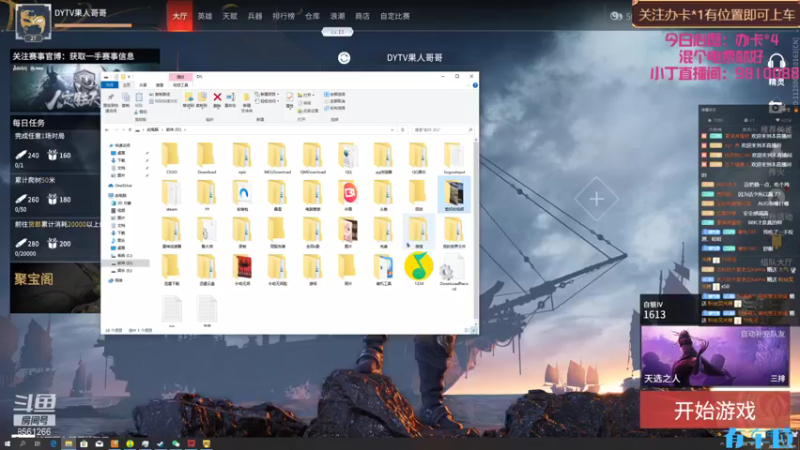Select the red screen recorder folder icon

[348, 195]
